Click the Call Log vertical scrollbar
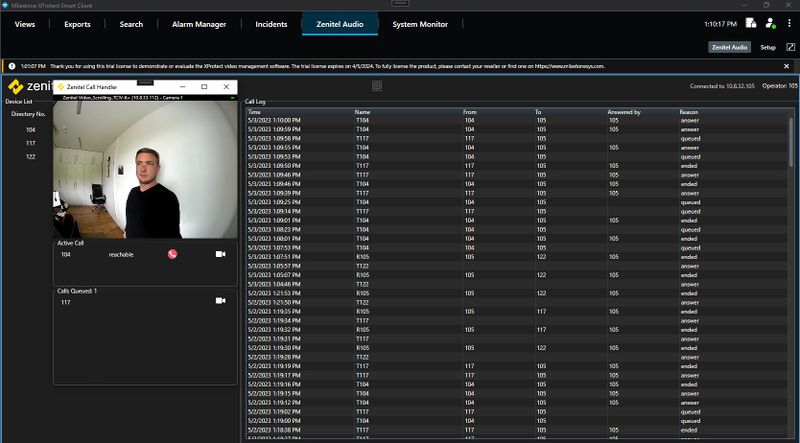The height and width of the screenshot is (443, 800). point(792,140)
